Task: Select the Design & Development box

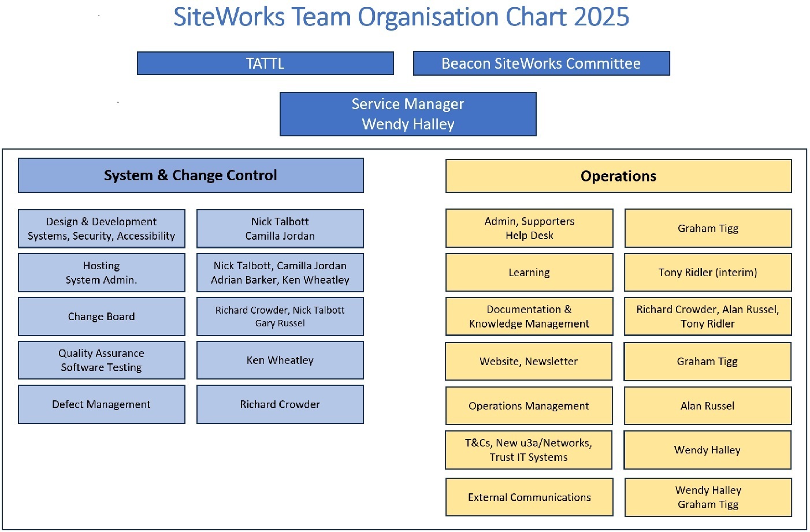Action: 102,229
